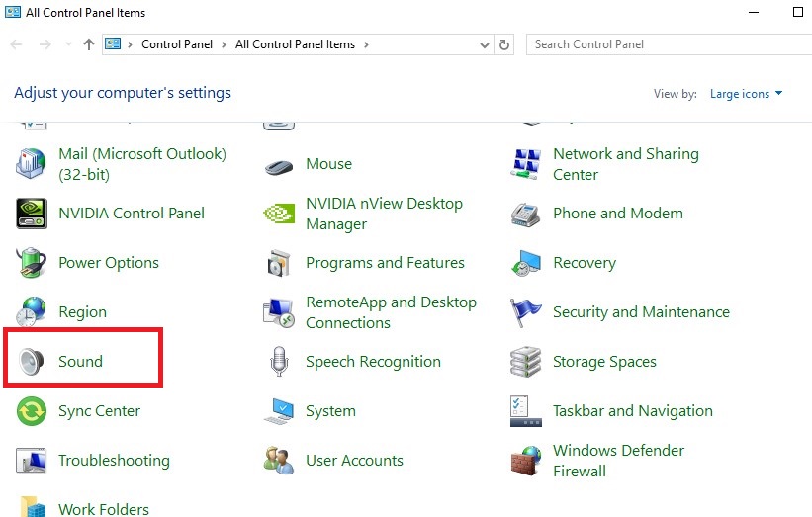Click the Search Control Panel field
The height and width of the screenshot is (517, 812).
pyautogui.click(x=669, y=44)
